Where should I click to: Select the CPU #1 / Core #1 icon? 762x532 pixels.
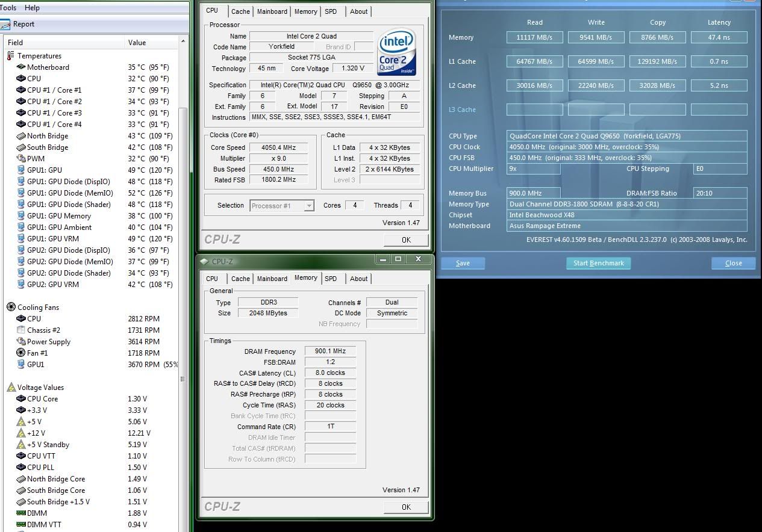21,90
